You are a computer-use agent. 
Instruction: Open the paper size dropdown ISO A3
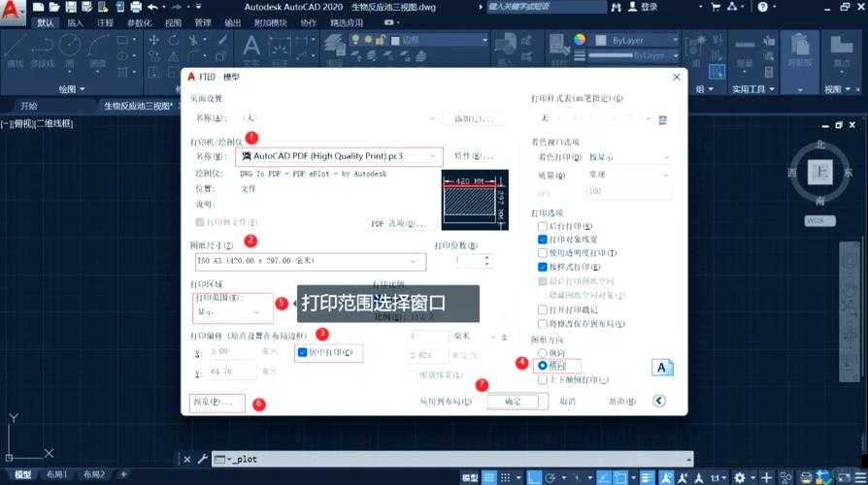(310, 261)
